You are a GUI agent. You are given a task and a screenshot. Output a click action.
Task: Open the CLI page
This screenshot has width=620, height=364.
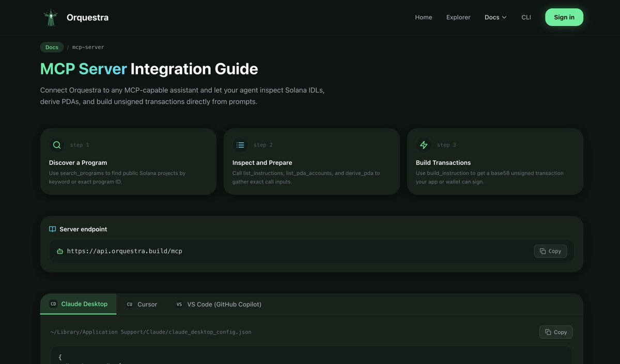pos(526,18)
